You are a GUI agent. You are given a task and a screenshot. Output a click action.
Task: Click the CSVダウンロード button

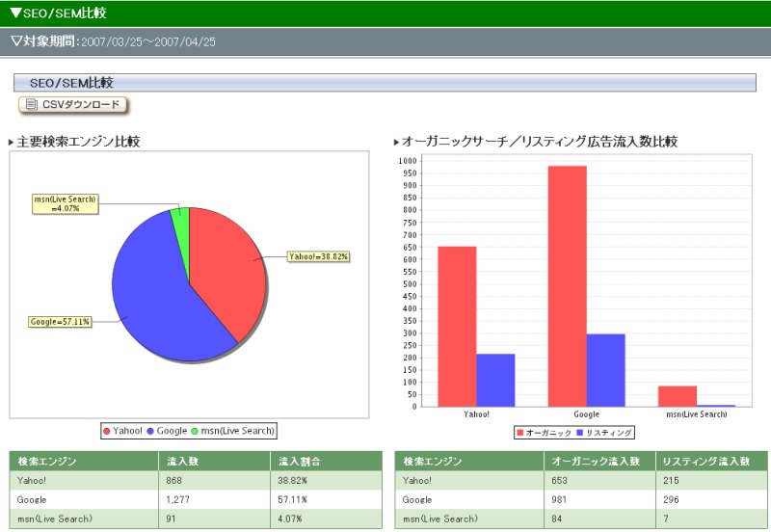tap(73, 105)
